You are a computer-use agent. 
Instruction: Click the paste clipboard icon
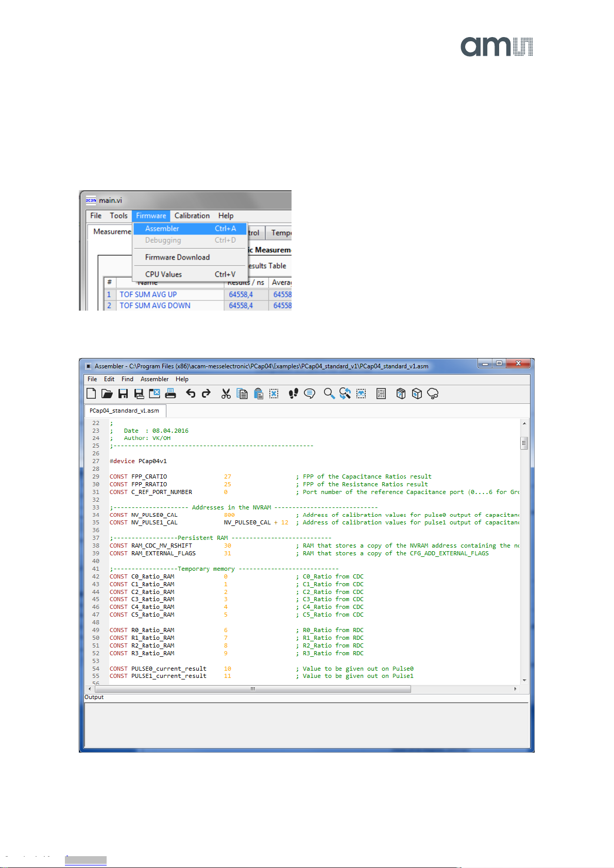coord(259,394)
